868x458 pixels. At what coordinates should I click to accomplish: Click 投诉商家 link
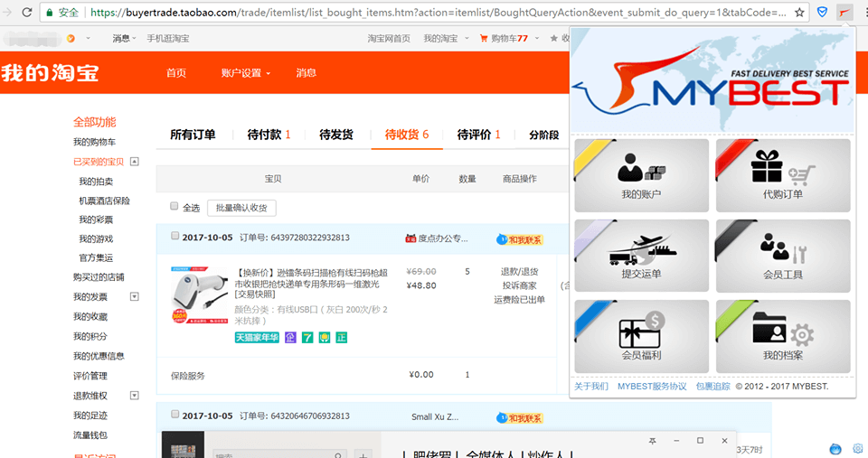519,285
